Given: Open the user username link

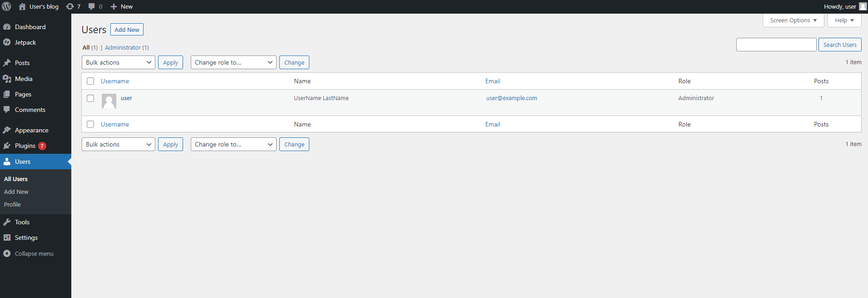Looking at the screenshot, I should point(126,98).
